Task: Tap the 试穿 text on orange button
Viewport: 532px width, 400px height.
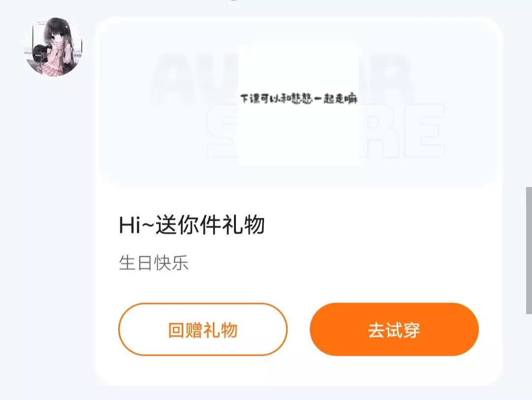Action: pos(403,330)
